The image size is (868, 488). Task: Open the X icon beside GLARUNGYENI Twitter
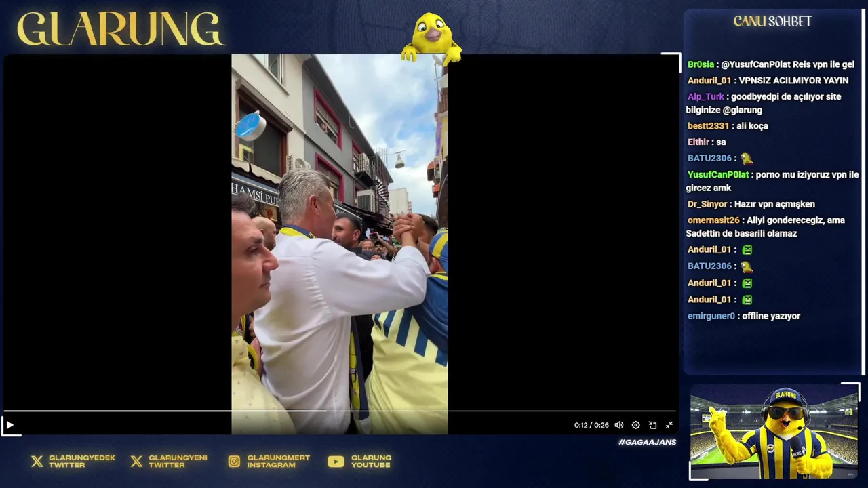[x=137, y=462]
